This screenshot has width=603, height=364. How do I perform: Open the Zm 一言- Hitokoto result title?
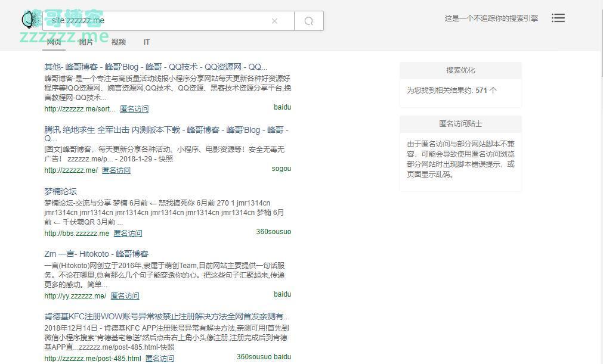click(96, 254)
